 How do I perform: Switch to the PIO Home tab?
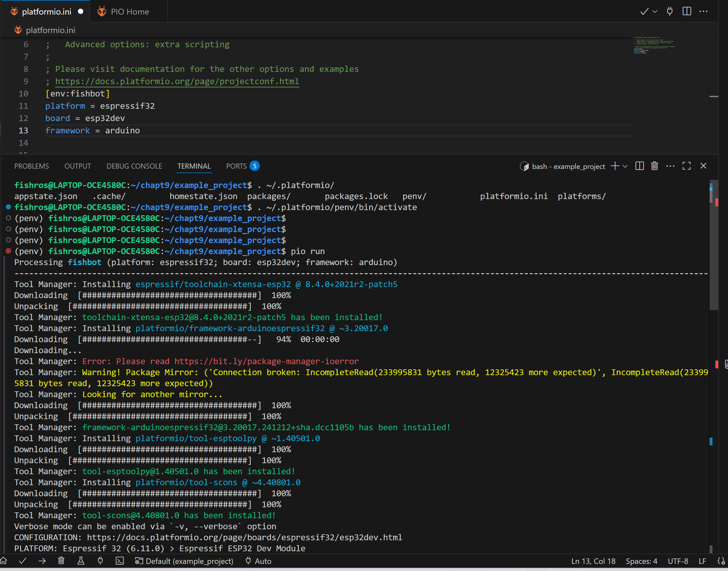(x=129, y=11)
